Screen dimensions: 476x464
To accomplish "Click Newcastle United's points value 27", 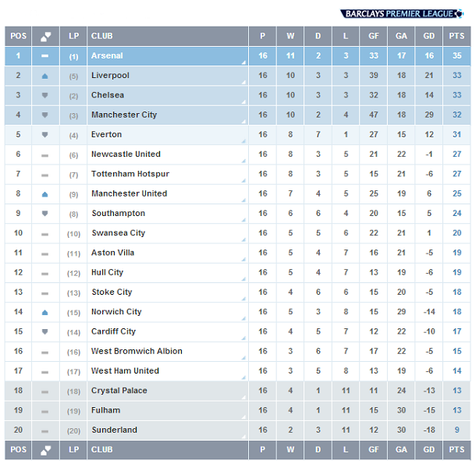I will click(x=456, y=154).
